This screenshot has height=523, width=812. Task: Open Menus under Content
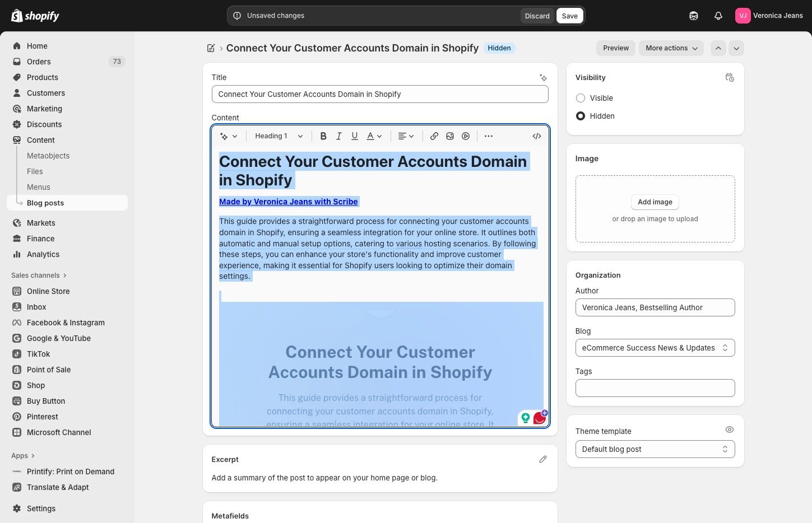(39, 187)
